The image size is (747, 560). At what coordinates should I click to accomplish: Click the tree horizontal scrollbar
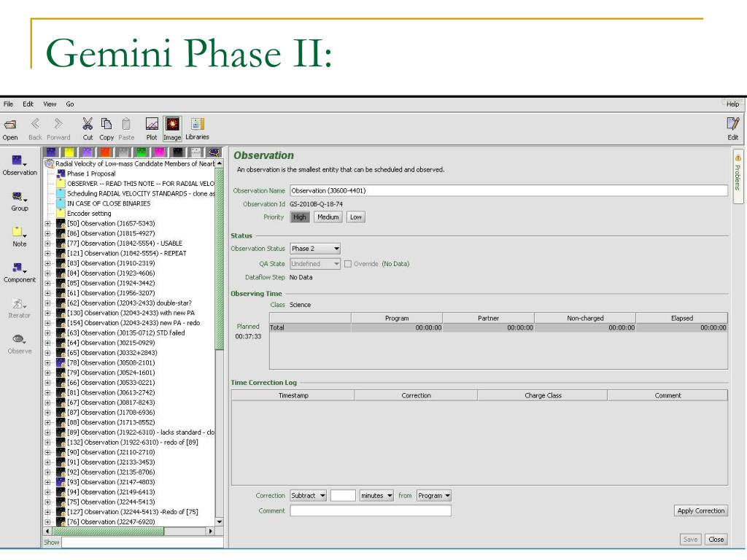coord(130,531)
